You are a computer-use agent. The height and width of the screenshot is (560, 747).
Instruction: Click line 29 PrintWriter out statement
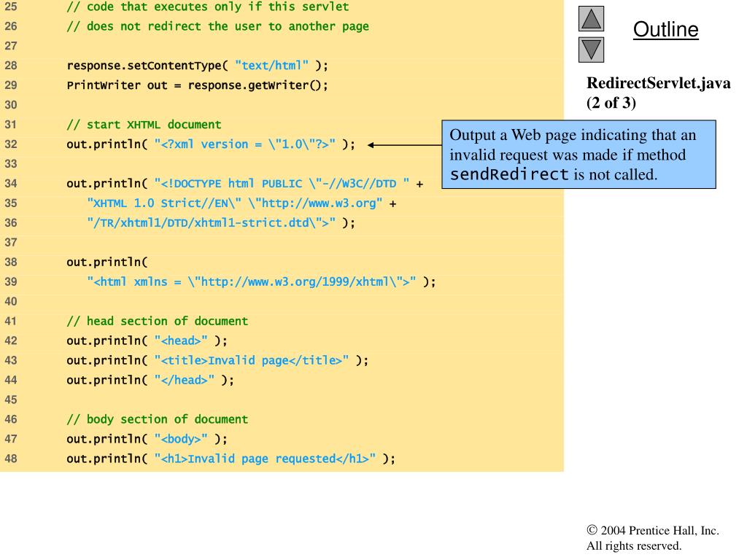coord(197,85)
